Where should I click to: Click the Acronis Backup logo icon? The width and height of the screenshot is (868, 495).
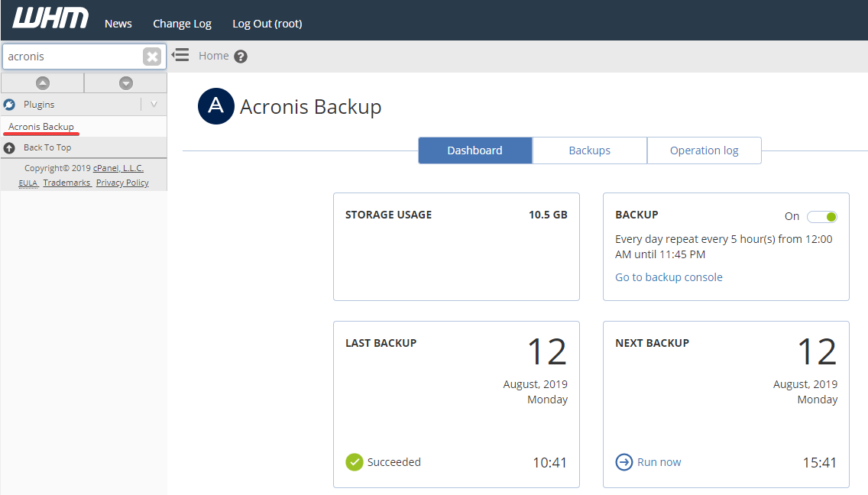pyautogui.click(x=216, y=106)
